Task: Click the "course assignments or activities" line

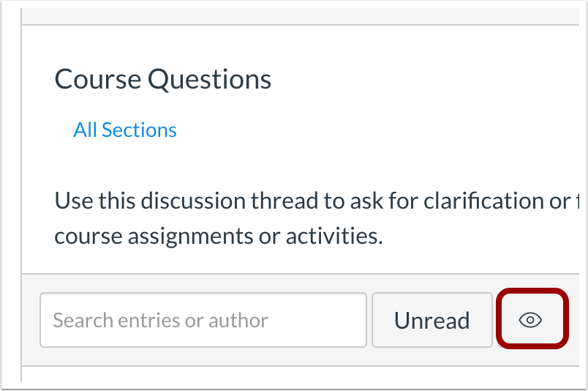Action: pos(219,237)
